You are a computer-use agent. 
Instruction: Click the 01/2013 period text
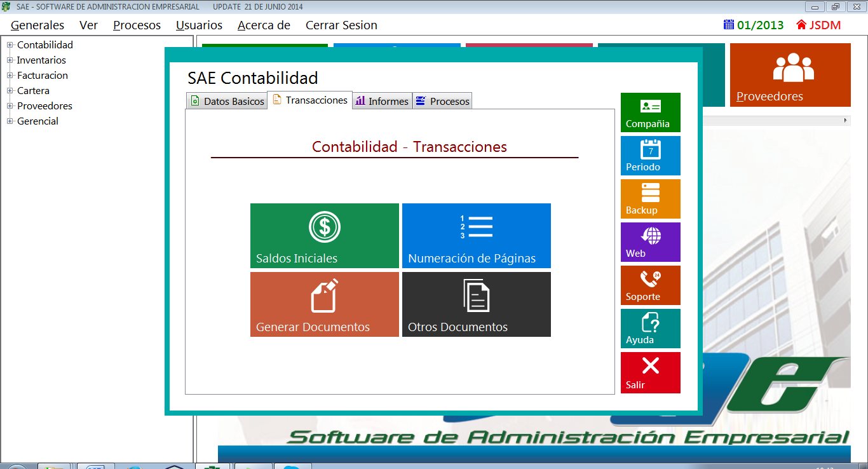[761, 25]
